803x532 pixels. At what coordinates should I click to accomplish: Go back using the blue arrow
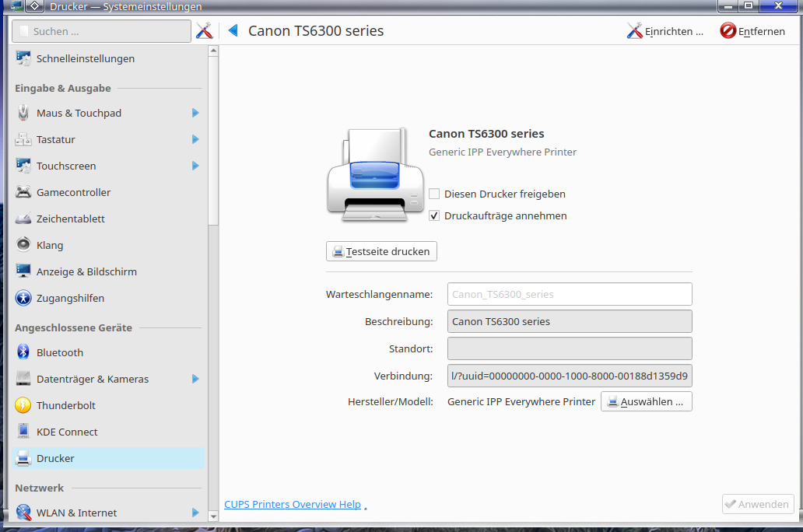point(233,30)
